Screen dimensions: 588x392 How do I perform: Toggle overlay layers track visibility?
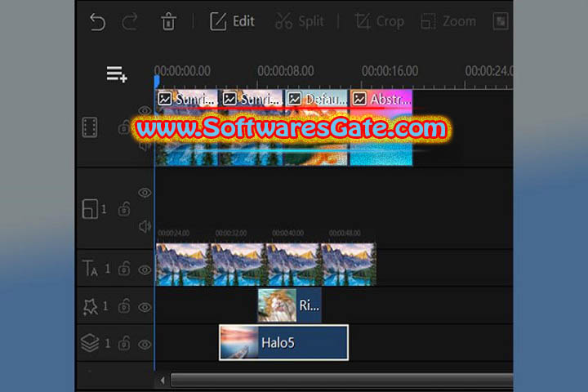tap(145, 345)
